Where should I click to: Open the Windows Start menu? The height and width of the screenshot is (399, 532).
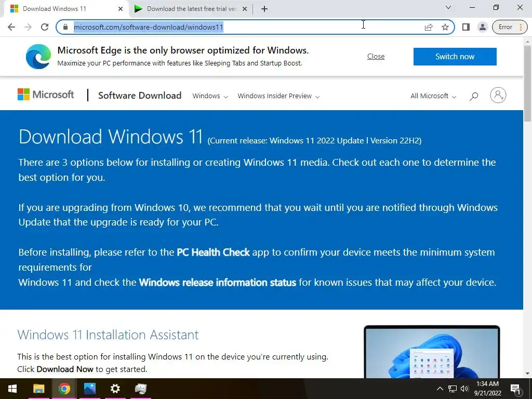(12, 389)
